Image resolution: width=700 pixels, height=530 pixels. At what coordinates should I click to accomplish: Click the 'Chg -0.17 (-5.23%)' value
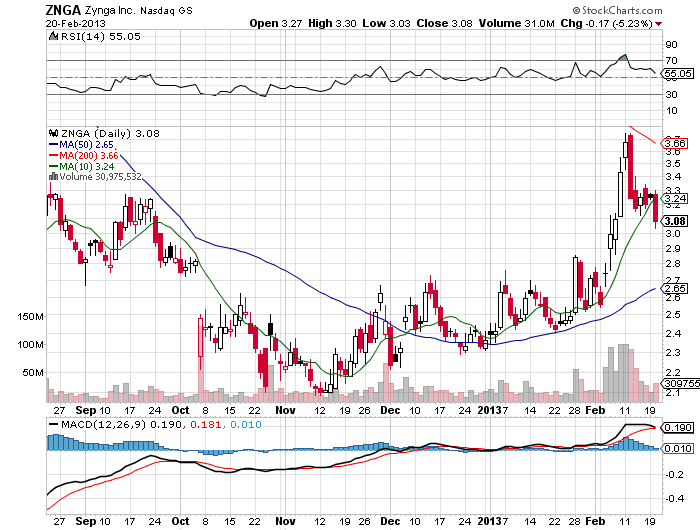point(607,23)
